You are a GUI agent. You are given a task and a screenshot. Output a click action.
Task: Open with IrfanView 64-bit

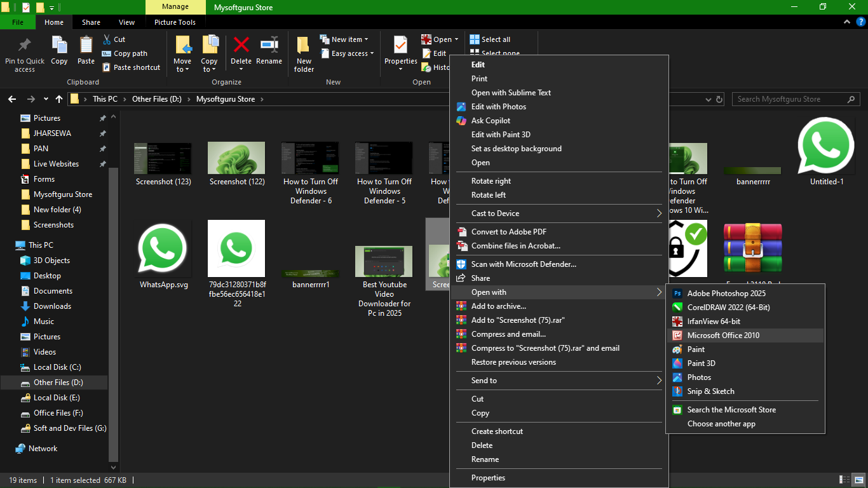(x=745, y=322)
